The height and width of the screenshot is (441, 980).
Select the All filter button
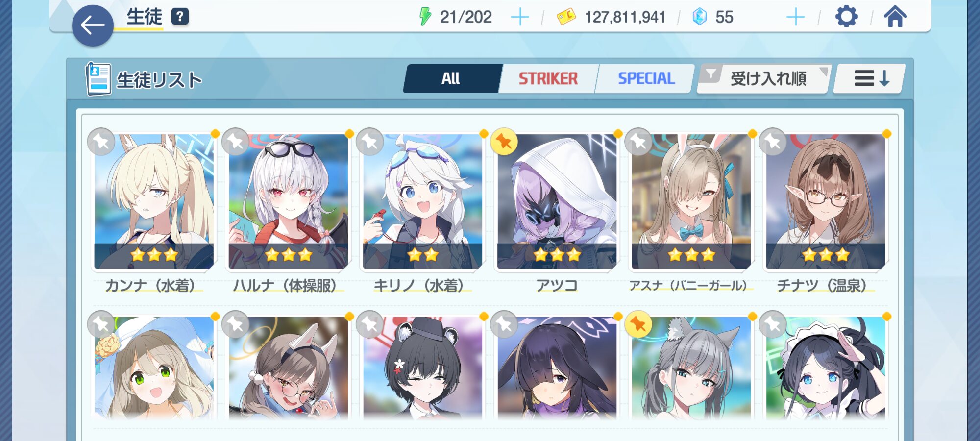click(x=451, y=78)
